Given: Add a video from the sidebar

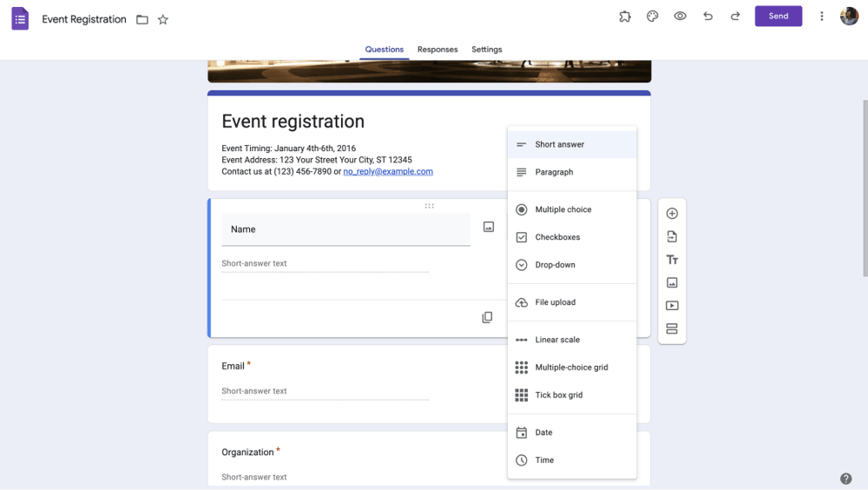Looking at the screenshot, I should 672,306.
